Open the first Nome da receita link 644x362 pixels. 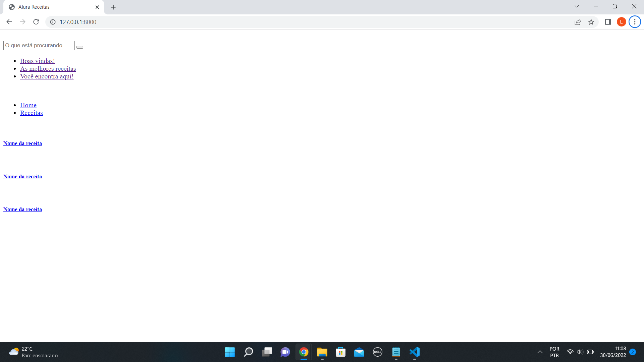pos(22,143)
